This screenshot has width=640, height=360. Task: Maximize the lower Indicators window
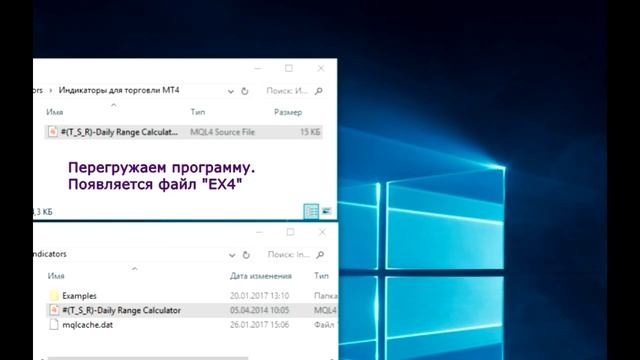coord(290,232)
